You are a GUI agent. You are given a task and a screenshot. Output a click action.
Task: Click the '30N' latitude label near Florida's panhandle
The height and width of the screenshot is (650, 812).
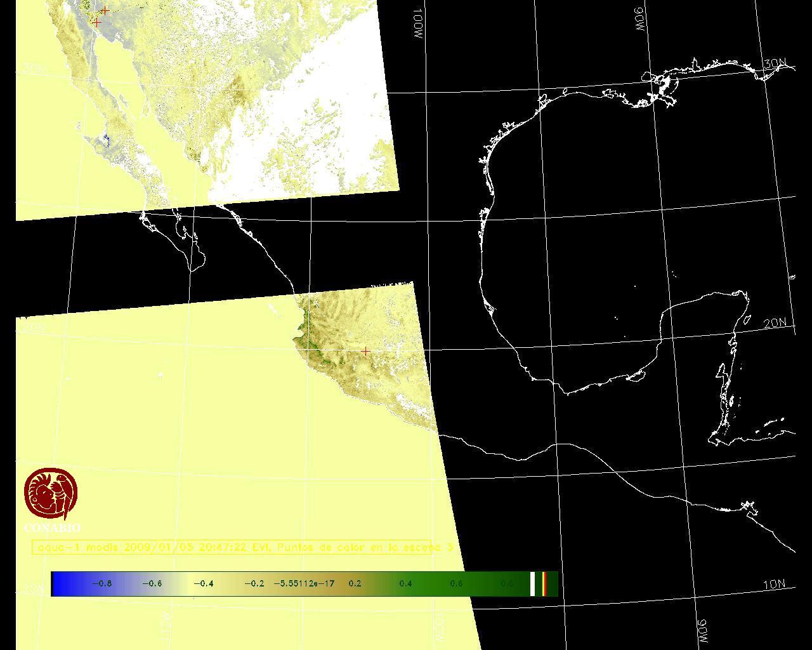pyautogui.click(x=775, y=64)
